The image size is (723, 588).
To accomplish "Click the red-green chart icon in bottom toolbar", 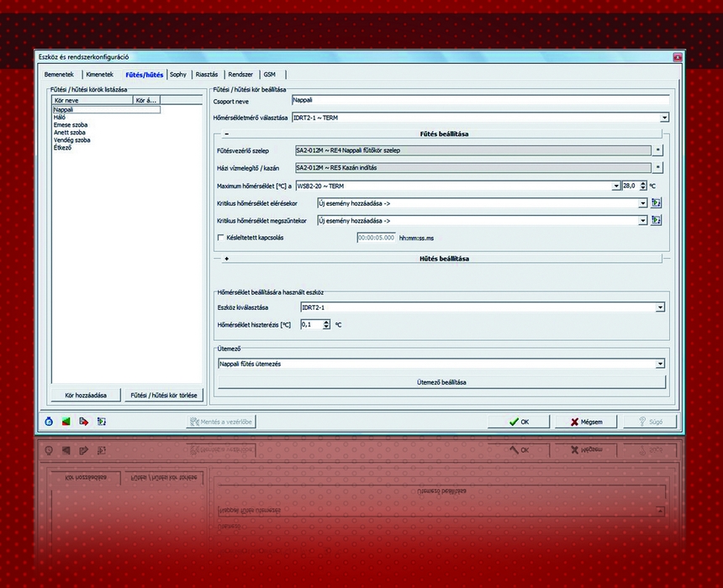I will click(66, 422).
